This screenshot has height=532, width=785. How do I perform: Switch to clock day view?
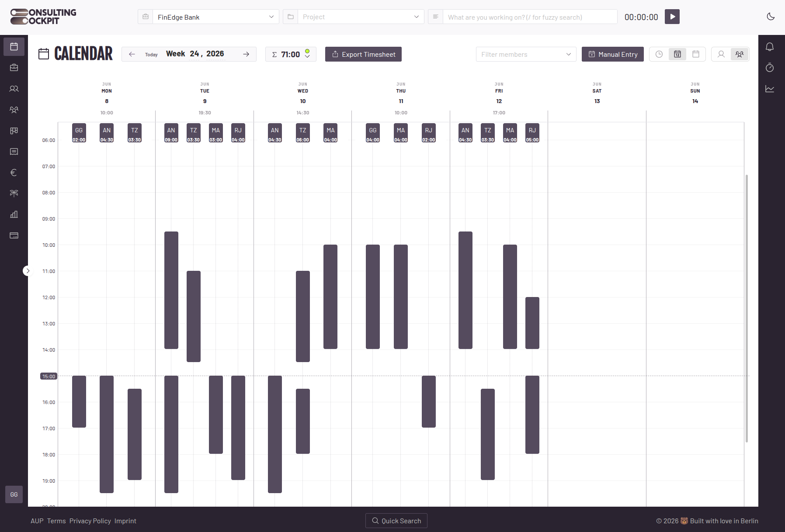[x=659, y=54]
